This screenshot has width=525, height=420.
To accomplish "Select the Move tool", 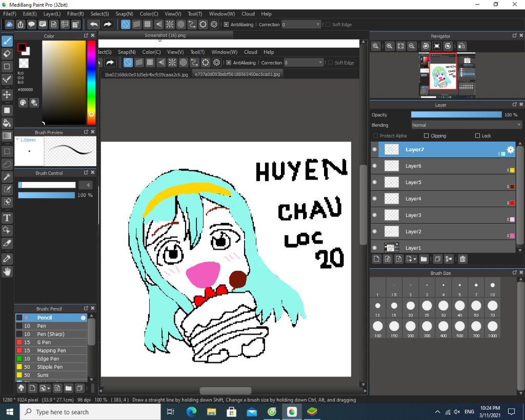I will click(x=7, y=95).
